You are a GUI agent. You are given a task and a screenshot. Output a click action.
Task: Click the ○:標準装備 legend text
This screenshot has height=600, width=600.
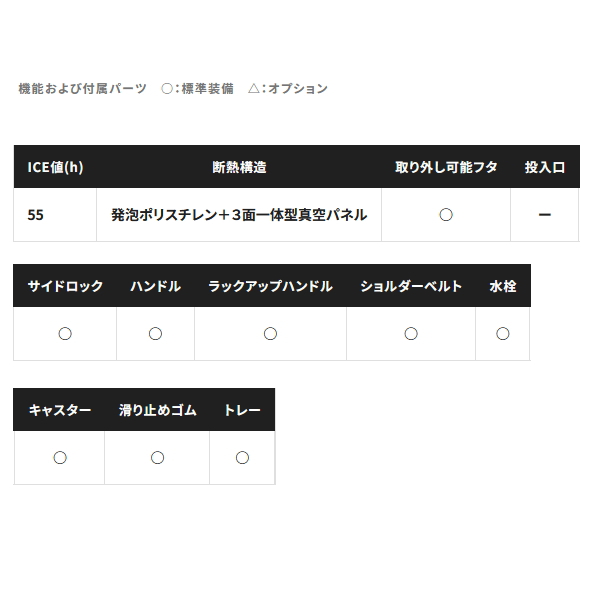[x=197, y=88]
